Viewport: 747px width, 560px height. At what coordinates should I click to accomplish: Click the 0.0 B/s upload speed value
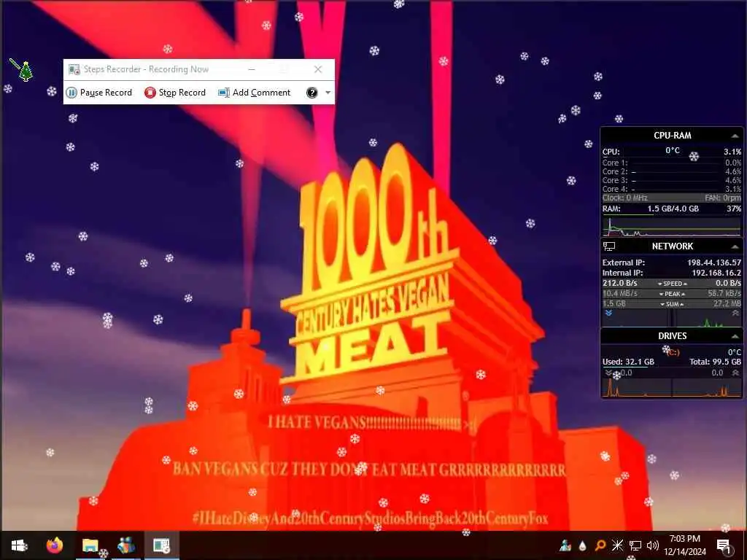(x=728, y=283)
